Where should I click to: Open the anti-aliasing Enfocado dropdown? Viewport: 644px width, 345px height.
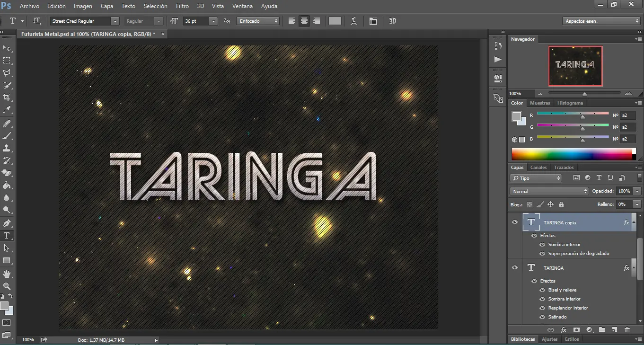[258, 21]
